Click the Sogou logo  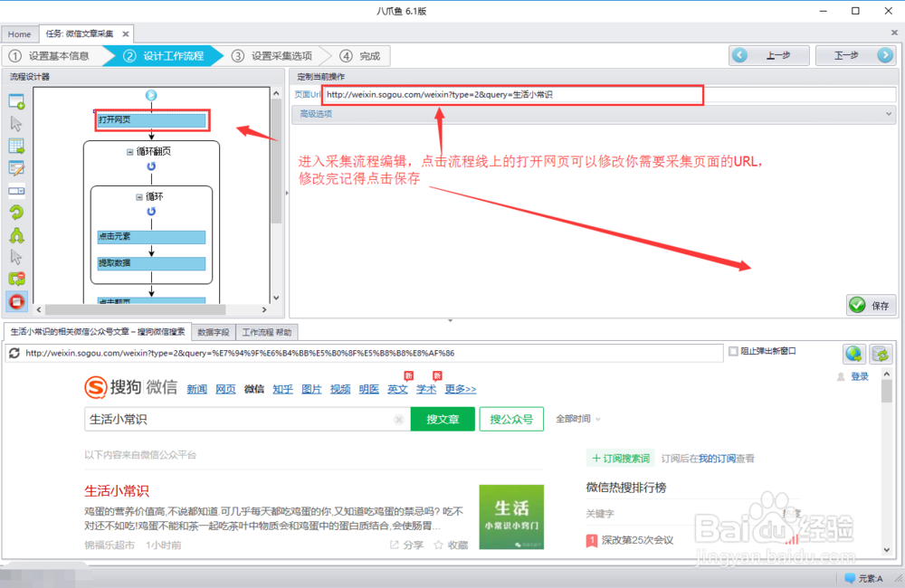click(130, 386)
